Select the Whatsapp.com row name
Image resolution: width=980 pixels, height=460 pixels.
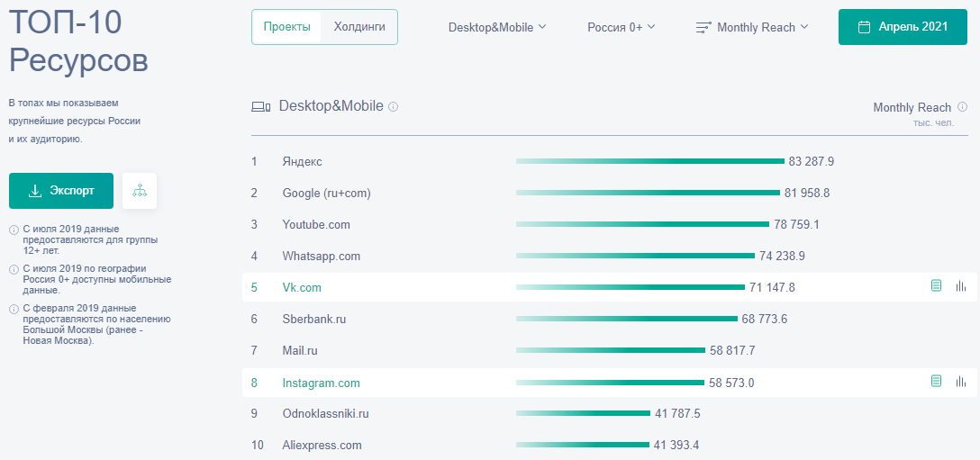pos(322,256)
